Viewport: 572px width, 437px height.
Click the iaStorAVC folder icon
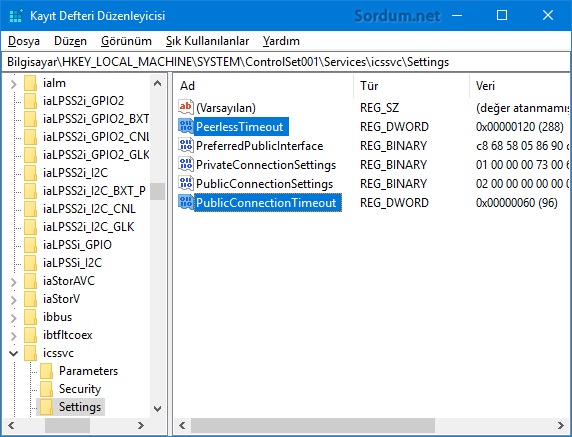point(30,281)
